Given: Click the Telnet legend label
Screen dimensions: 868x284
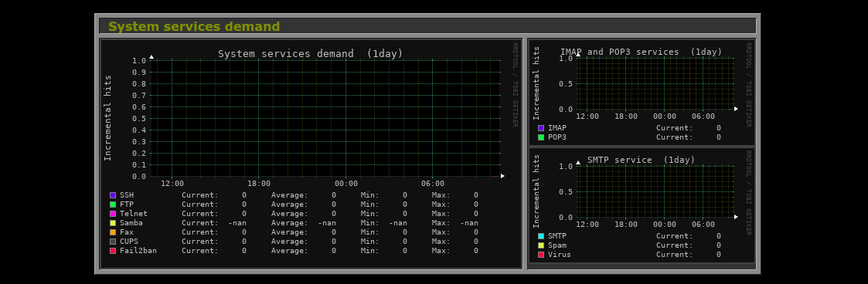Looking at the screenshot, I should click(x=134, y=214).
